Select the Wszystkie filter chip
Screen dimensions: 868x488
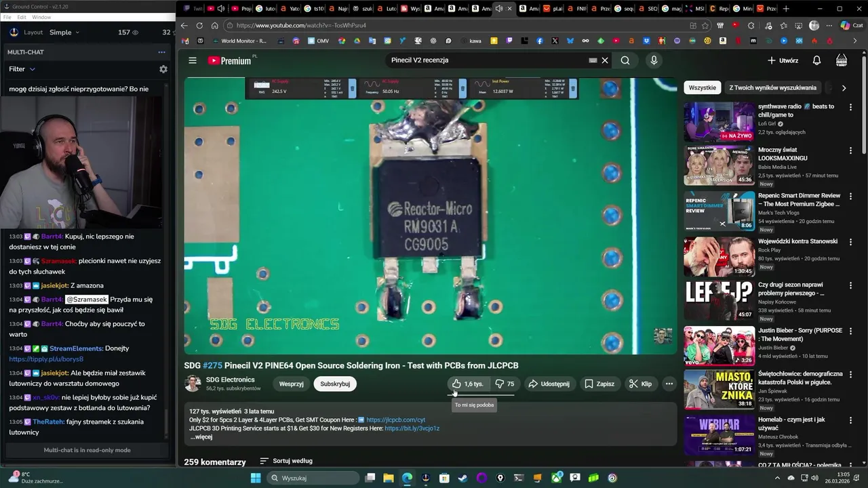702,87
